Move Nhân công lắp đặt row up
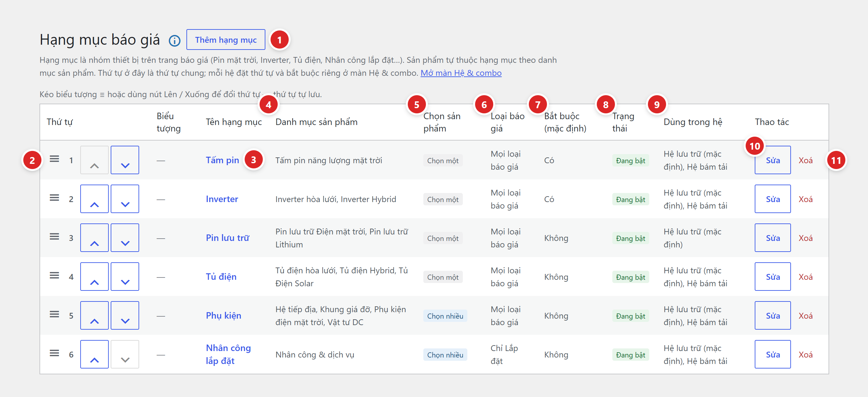This screenshot has width=868, height=397. pos(95,354)
